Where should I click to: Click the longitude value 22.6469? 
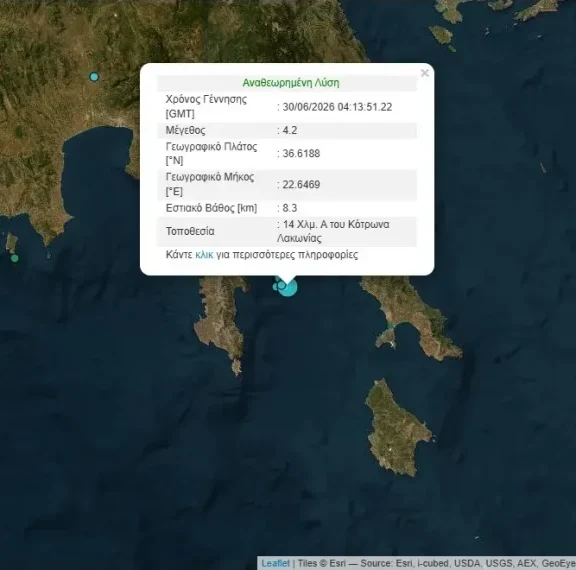[x=301, y=184]
